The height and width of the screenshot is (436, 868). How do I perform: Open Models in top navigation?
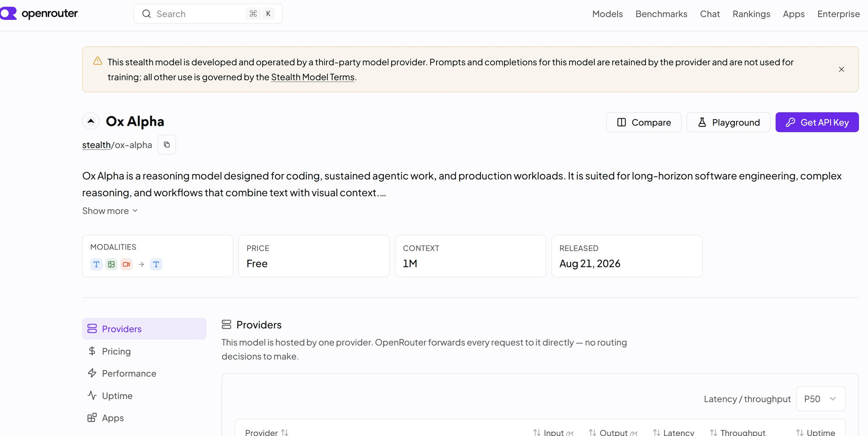(x=607, y=14)
